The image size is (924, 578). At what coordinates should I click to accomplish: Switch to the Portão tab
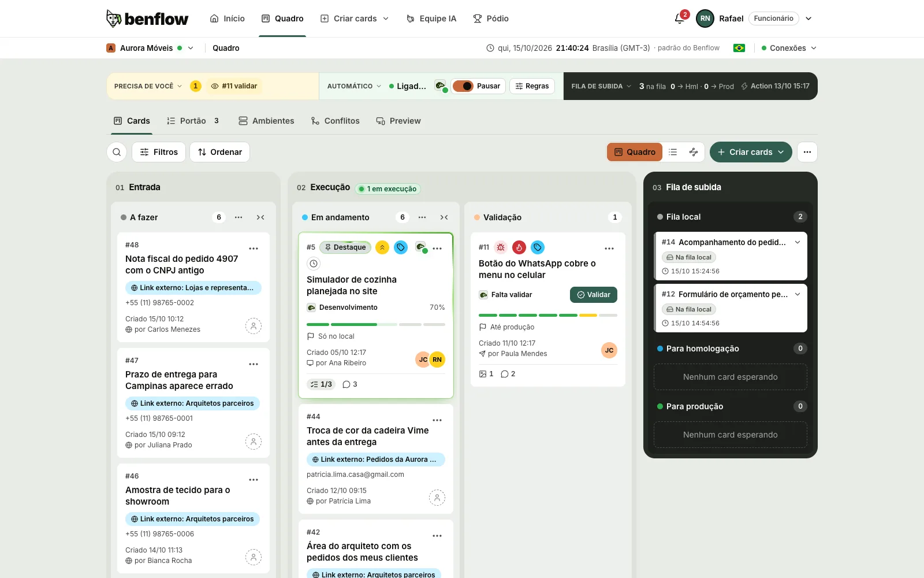193,121
